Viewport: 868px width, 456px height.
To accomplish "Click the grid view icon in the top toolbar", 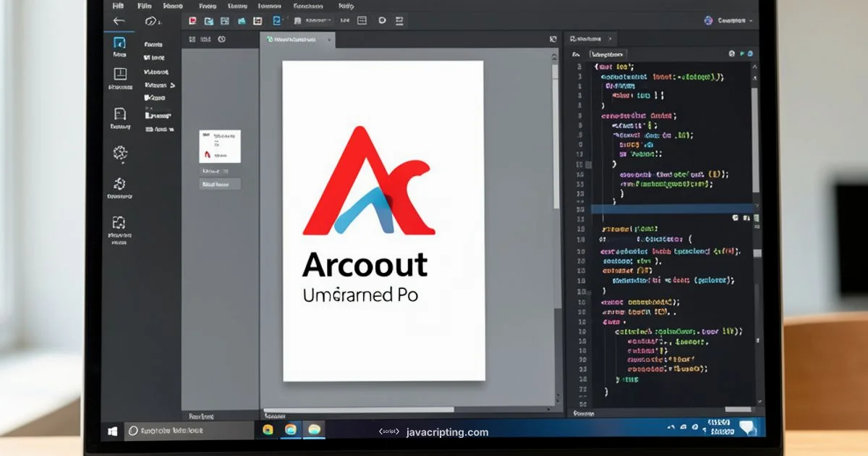I will coord(362,20).
